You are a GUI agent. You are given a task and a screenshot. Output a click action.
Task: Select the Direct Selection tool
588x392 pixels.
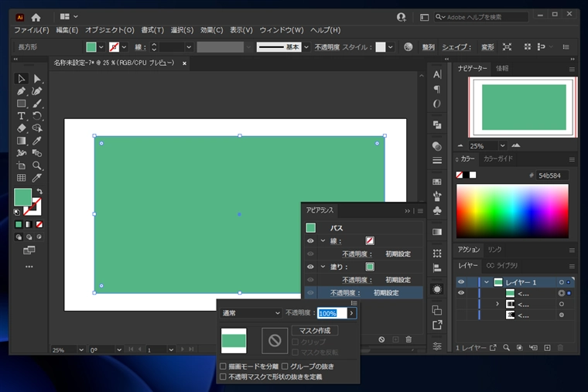(37, 79)
